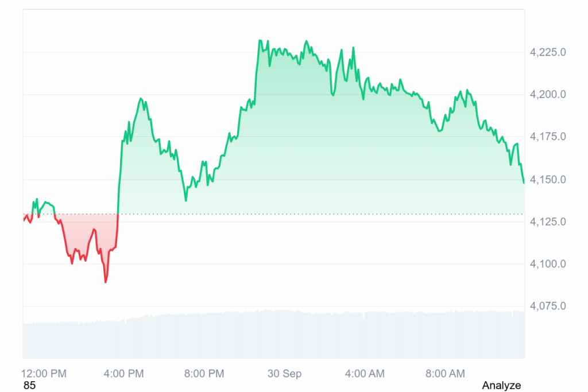Select the 4,175.0 price axis label
Image resolution: width=588 pixels, height=392 pixels.
point(548,137)
